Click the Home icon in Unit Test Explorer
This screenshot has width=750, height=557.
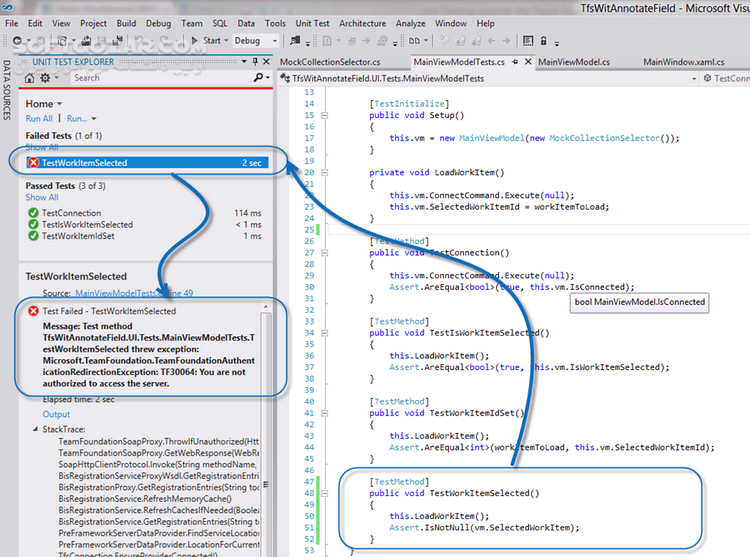(30, 77)
